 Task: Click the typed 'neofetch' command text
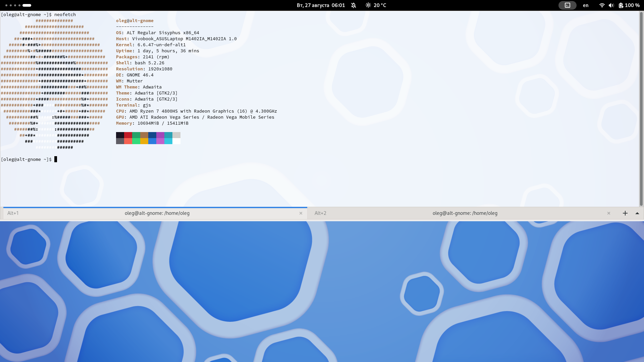click(65, 15)
